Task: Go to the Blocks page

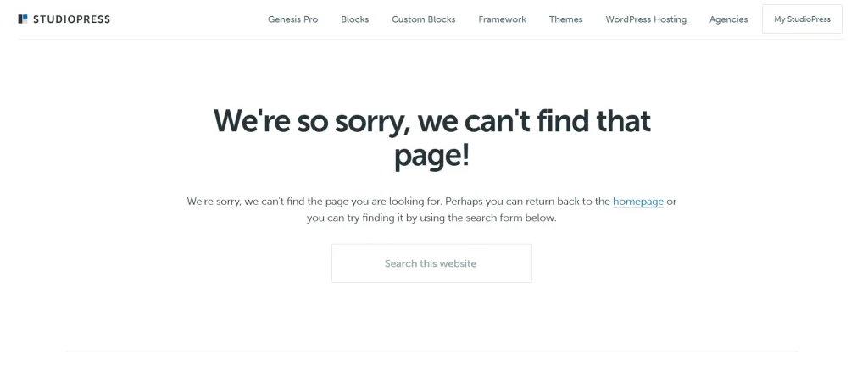Action: pos(355,19)
